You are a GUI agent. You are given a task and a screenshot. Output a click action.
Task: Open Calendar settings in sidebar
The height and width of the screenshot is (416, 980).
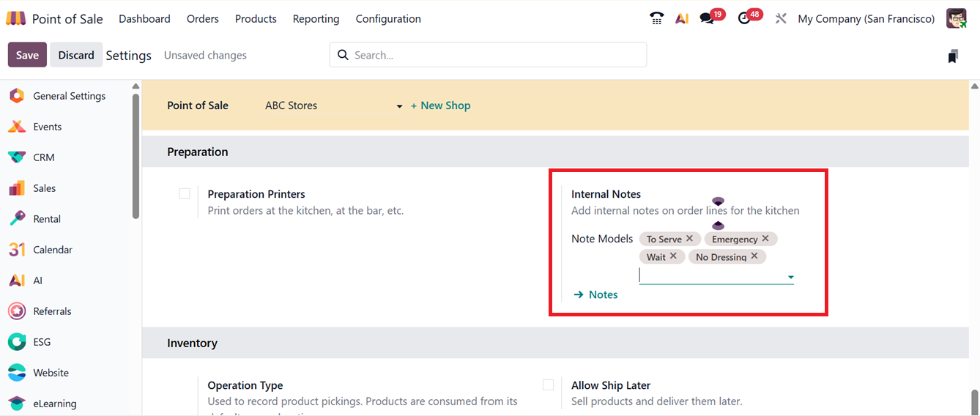(52, 250)
